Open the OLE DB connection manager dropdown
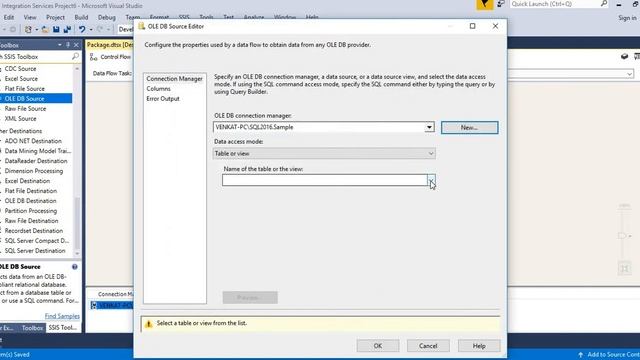The height and width of the screenshot is (360, 640). click(429, 127)
